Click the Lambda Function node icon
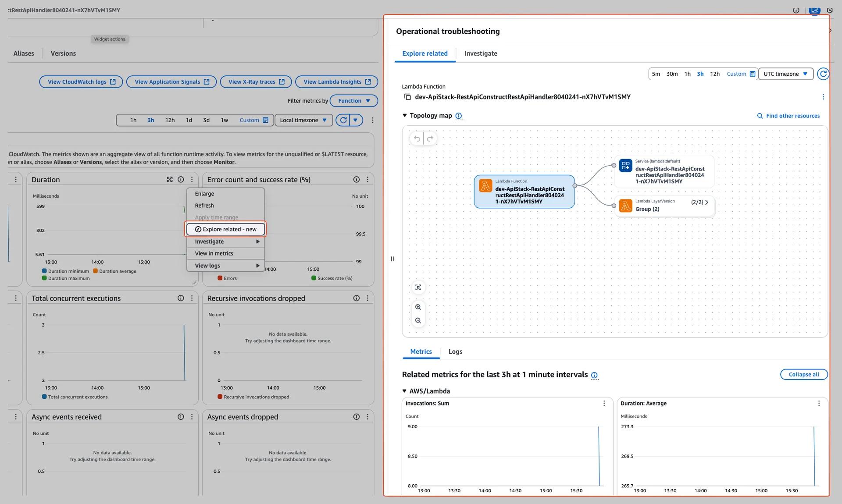The image size is (842, 504). tap(485, 185)
